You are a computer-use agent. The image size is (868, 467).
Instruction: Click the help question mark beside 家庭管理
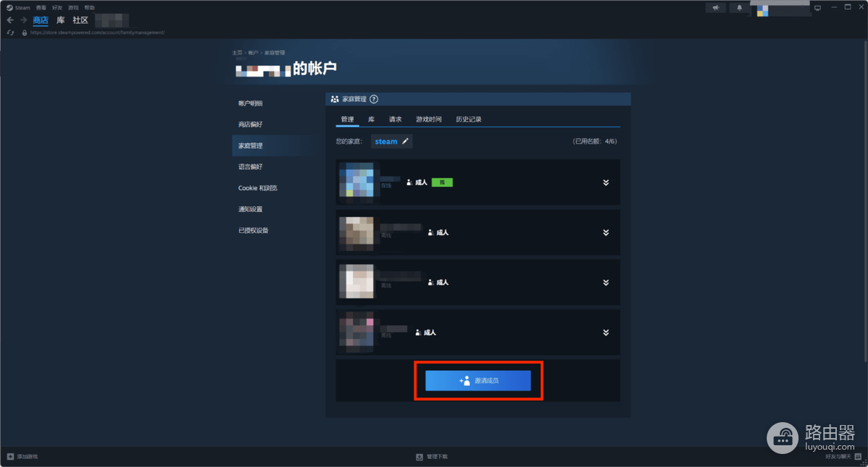[374, 99]
